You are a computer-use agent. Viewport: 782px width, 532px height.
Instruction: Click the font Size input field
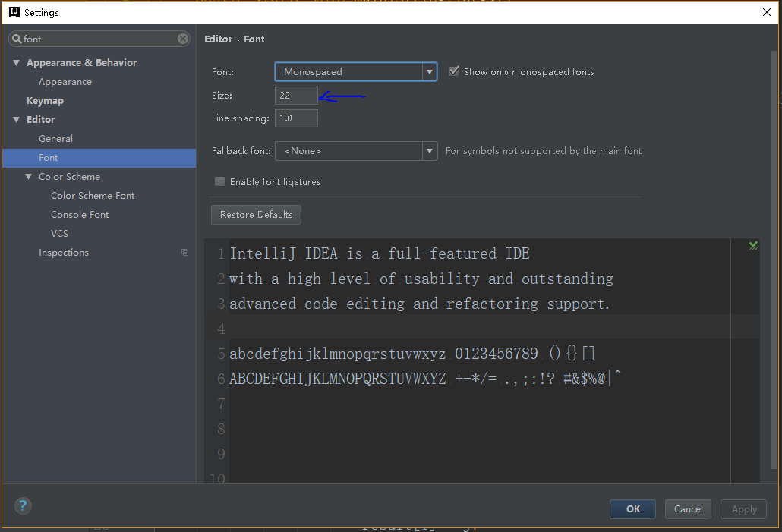click(x=296, y=95)
